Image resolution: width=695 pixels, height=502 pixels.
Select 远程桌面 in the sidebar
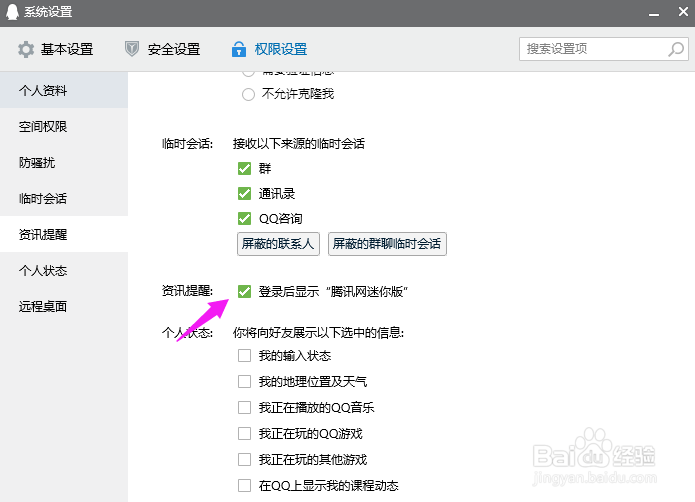tap(64, 306)
